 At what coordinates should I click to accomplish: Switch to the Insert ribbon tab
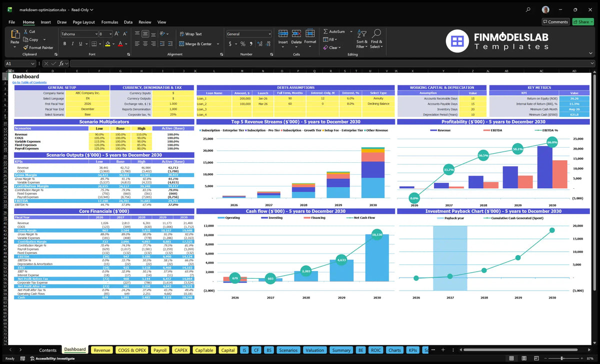coord(45,22)
